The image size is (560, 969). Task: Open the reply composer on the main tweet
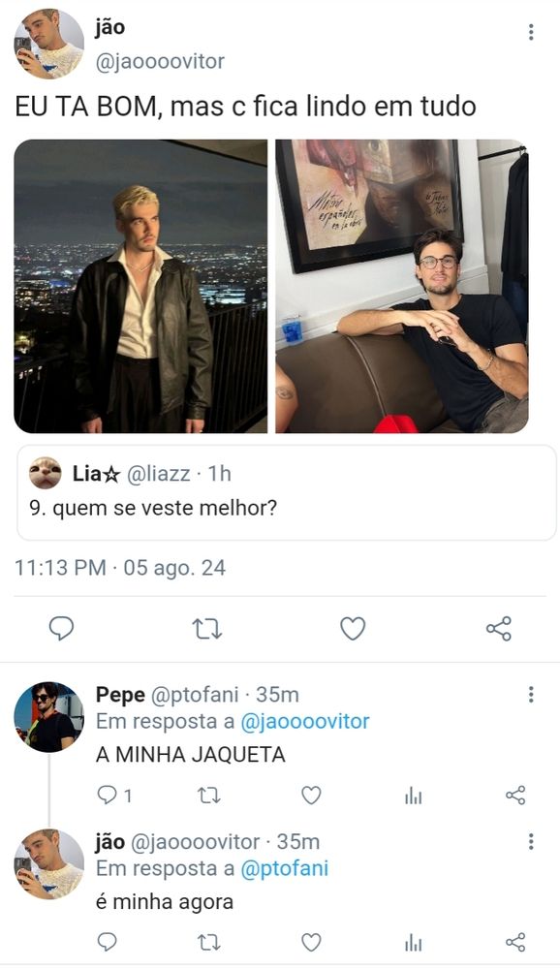point(61,628)
